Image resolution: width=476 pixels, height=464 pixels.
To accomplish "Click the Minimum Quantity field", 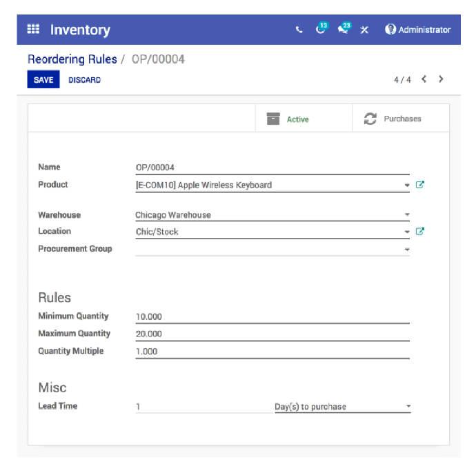I will (272, 316).
